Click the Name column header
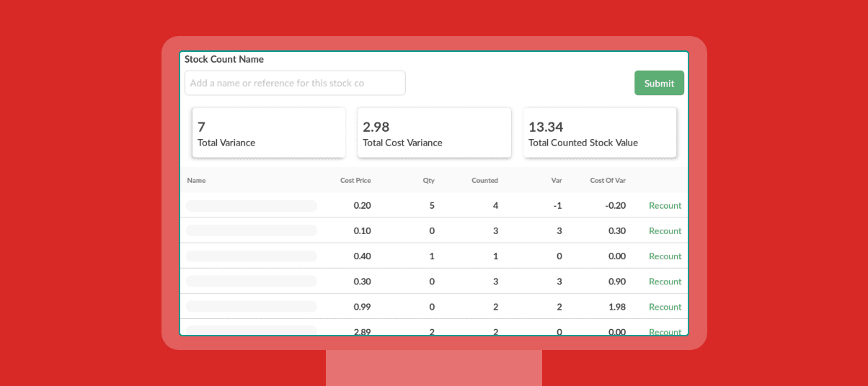The image size is (868, 386). (x=196, y=180)
